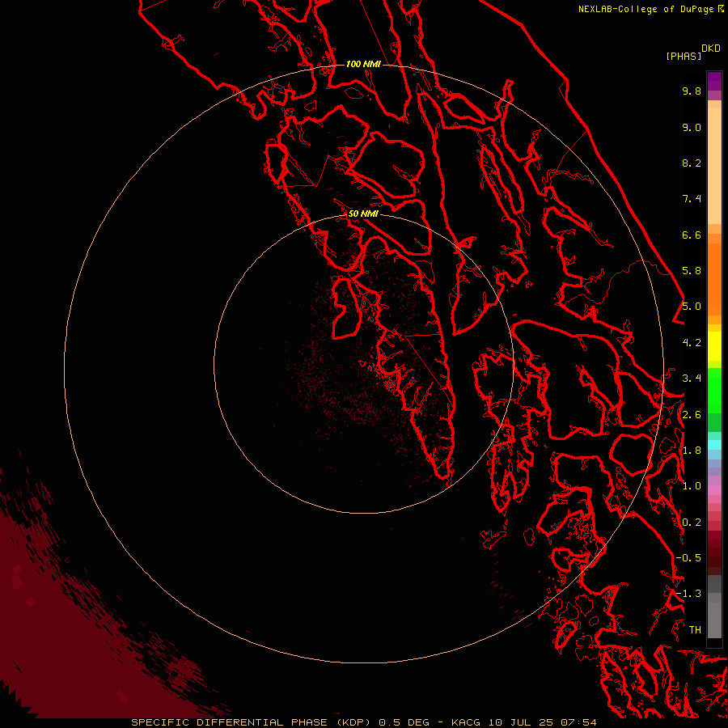Click the -1.3 value on the color scale
728x728 pixels.
pyautogui.click(x=688, y=594)
